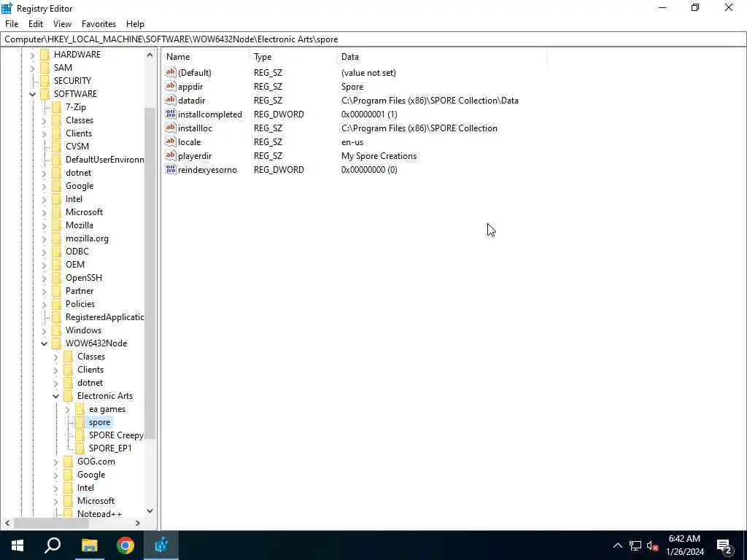747x560 pixels.
Task: Show hidden tray icons
Action: 617,545
